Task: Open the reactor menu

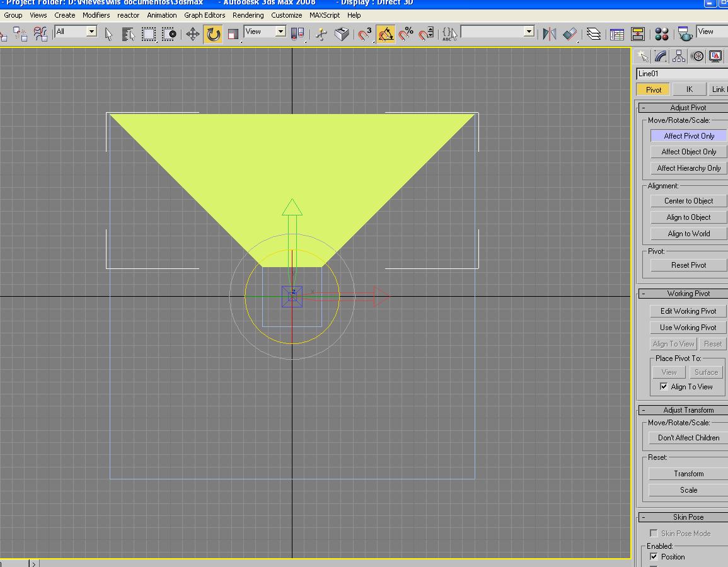Action: pyautogui.click(x=128, y=15)
